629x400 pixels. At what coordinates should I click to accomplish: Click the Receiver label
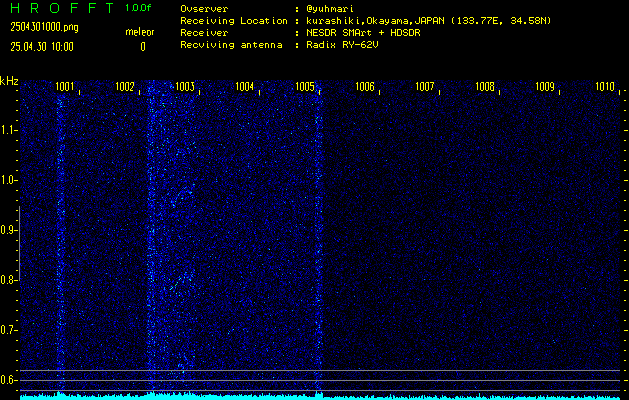pyautogui.click(x=204, y=33)
